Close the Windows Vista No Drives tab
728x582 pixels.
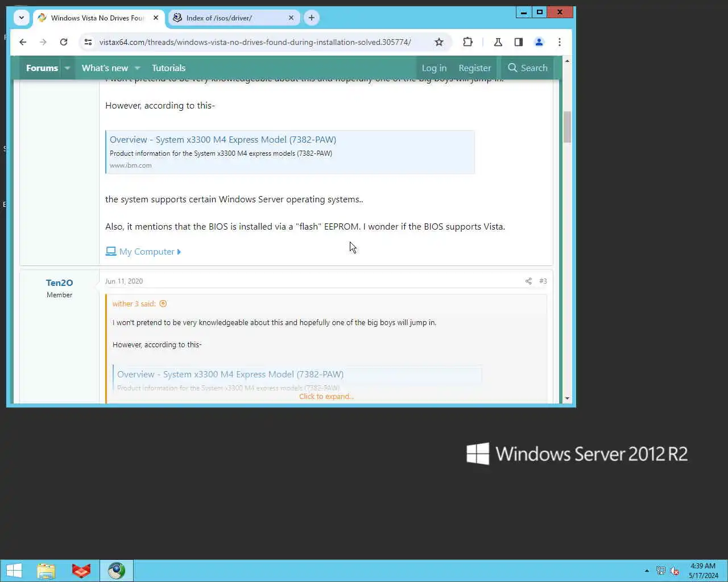pyautogui.click(x=156, y=18)
